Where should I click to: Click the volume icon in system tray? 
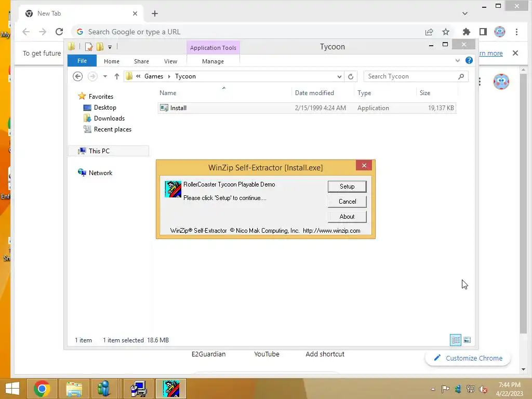click(483, 389)
